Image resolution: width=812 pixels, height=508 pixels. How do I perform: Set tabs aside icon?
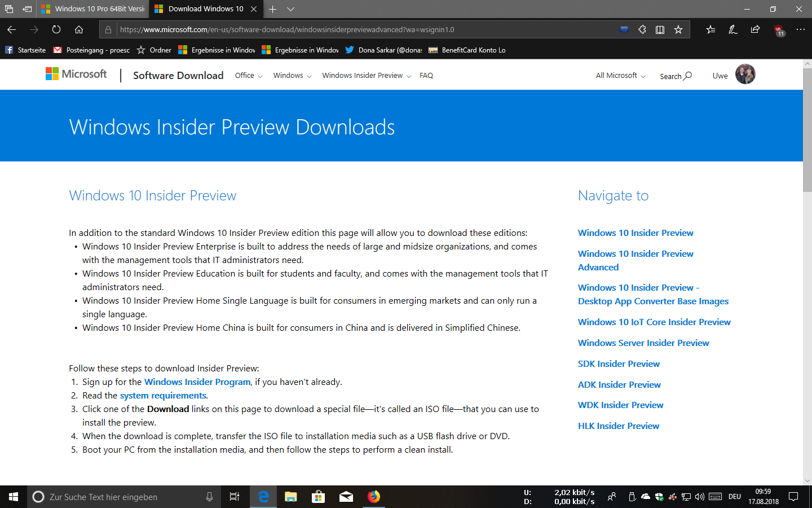27,9
